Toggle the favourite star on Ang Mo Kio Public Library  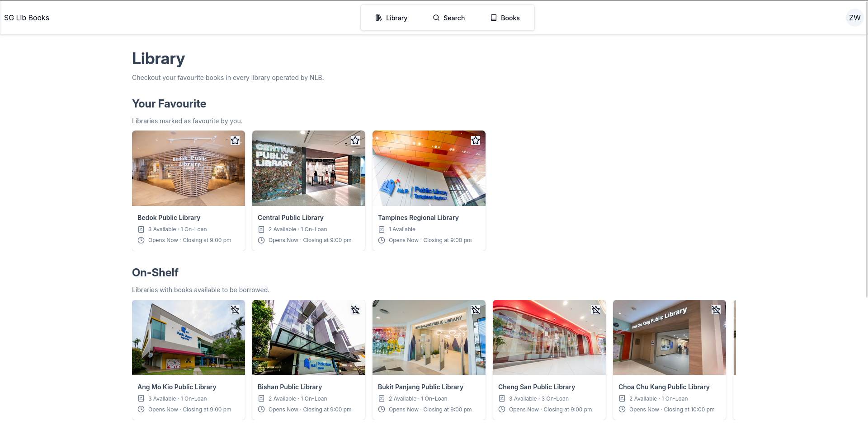[235, 310]
